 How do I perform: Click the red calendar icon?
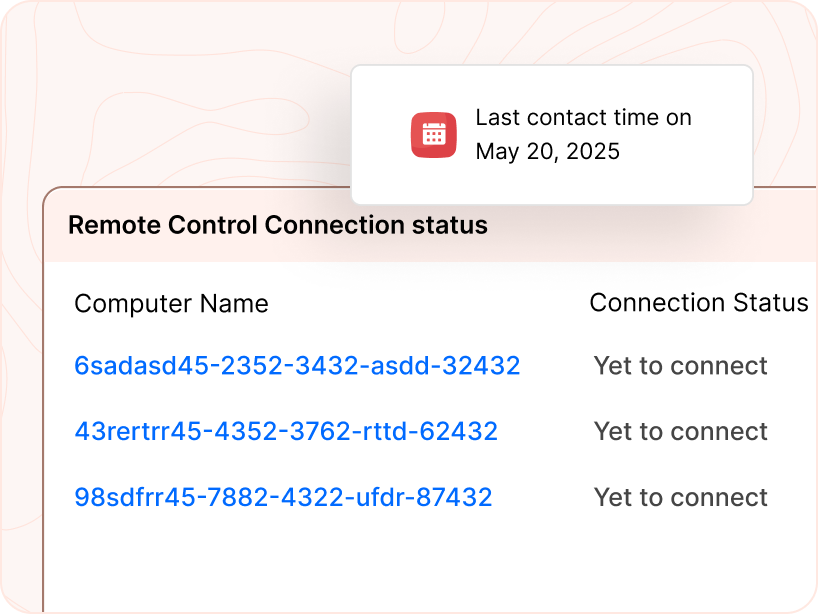coord(434,135)
